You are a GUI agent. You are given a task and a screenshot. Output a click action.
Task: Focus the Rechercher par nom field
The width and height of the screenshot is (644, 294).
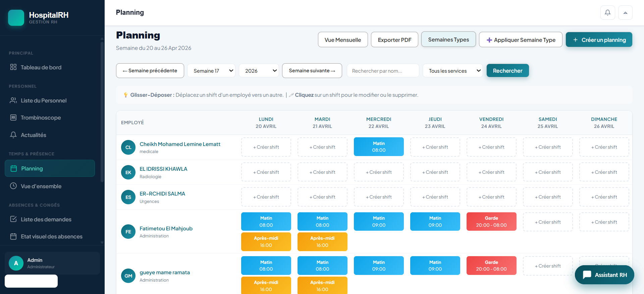coord(383,71)
